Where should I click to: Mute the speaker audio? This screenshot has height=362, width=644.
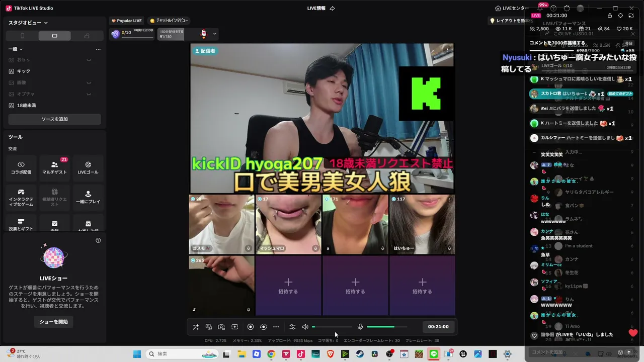click(x=305, y=327)
